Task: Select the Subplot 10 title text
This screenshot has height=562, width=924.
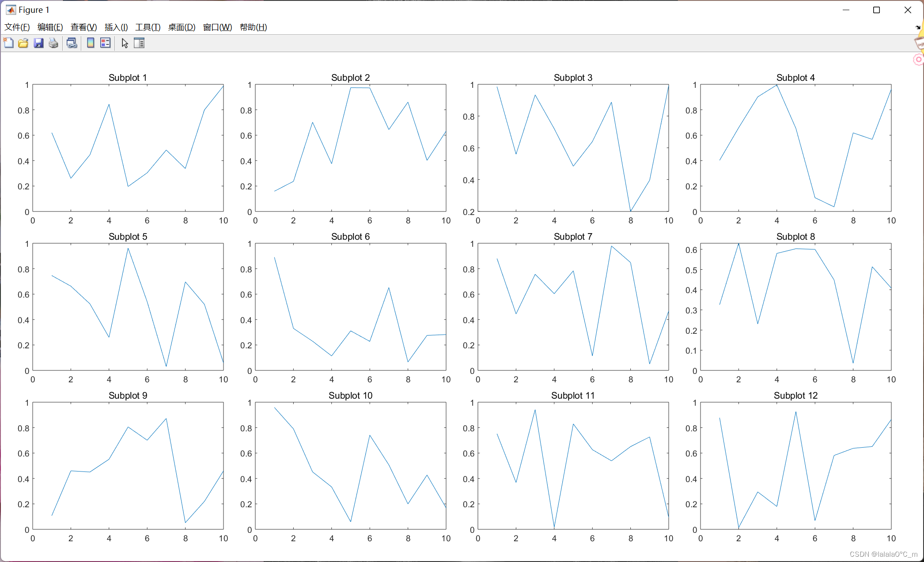Action: click(x=351, y=396)
